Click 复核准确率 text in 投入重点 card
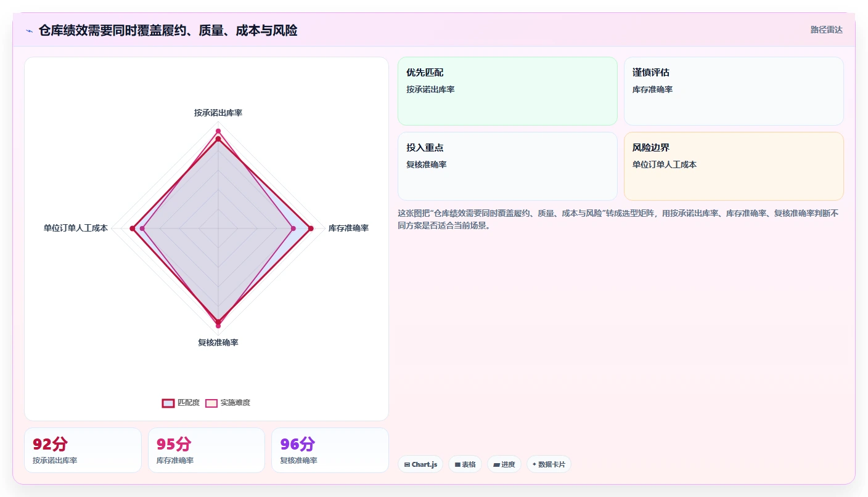 click(427, 164)
